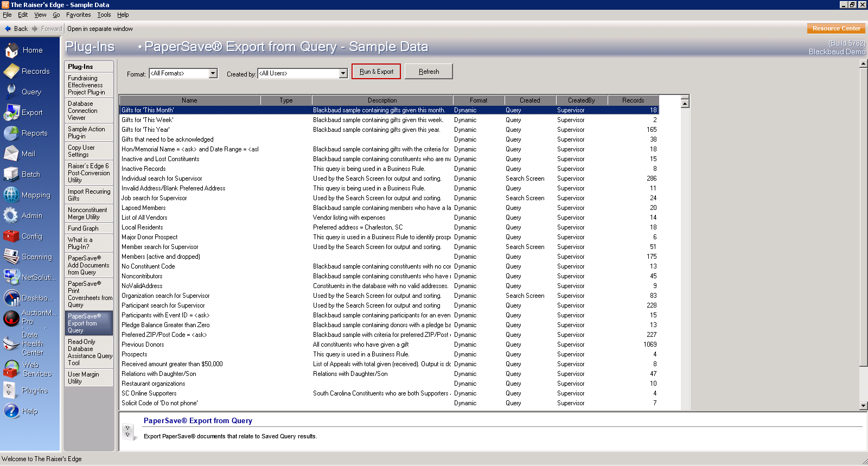Open the Batch section icon
This screenshot has height=466, width=868.
tap(11, 174)
